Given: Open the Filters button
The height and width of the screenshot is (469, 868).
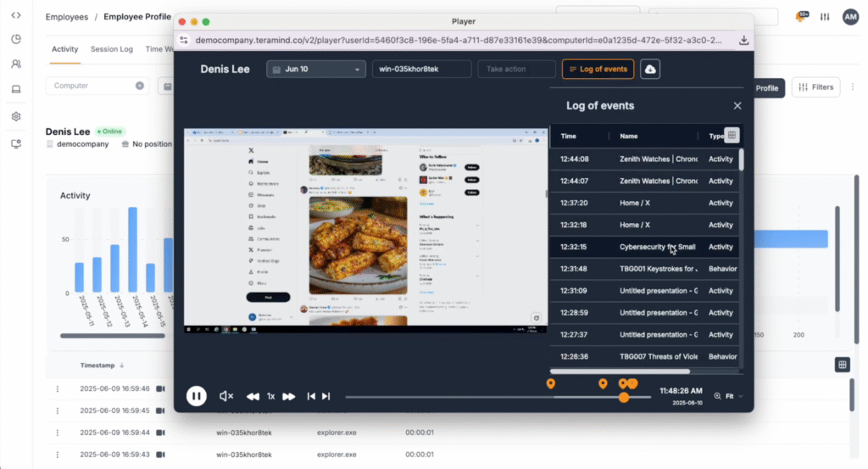Looking at the screenshot, I should click(x=815, y=87).
